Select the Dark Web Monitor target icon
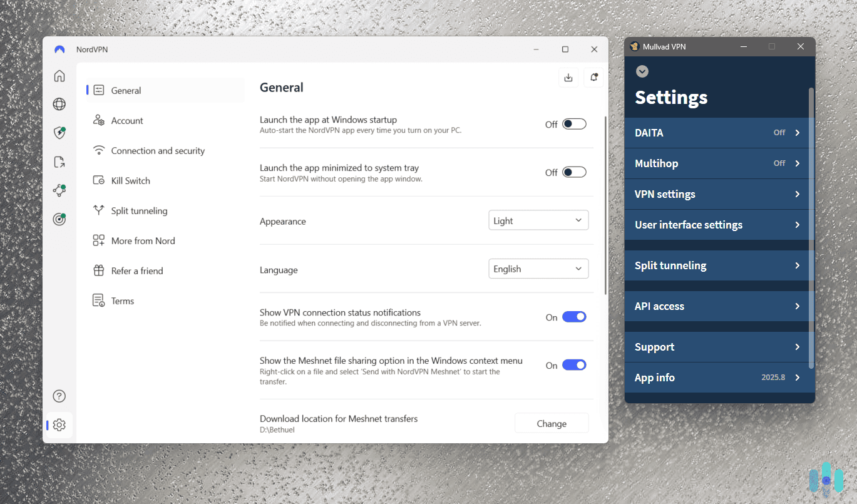 coord(59,219)
